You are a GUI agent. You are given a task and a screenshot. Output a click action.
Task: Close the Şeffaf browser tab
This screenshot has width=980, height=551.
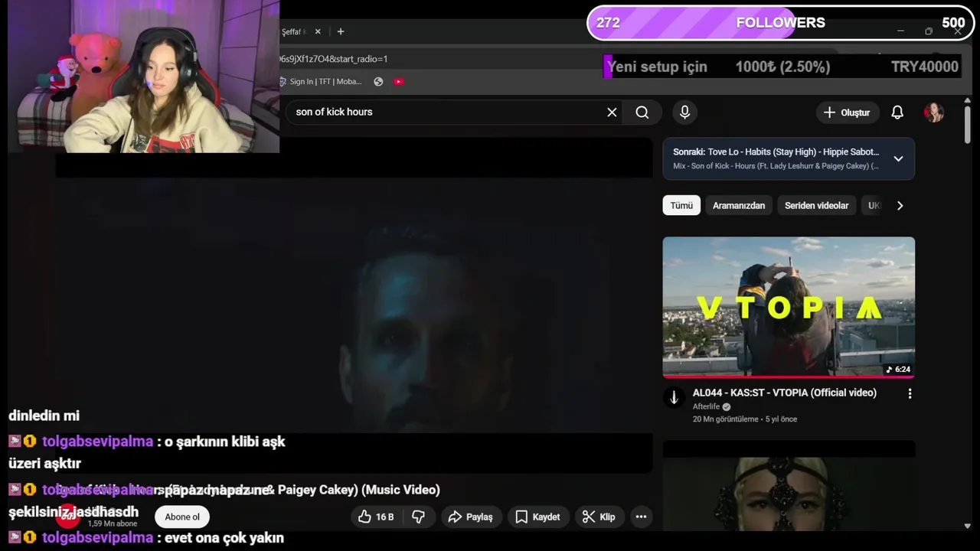pos(318,31)
